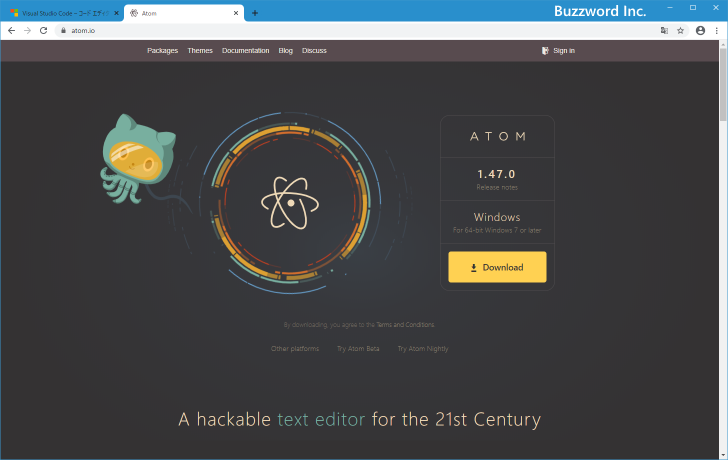Close the Atom tab

(236, 13)
